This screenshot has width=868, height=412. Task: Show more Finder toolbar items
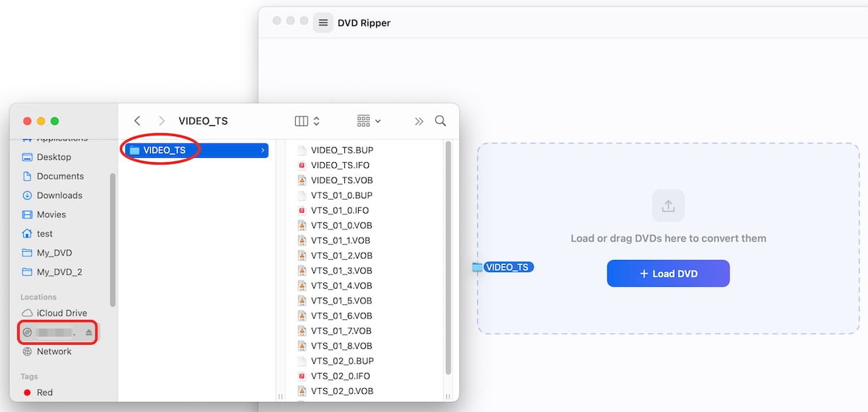(x=419, y=121)
